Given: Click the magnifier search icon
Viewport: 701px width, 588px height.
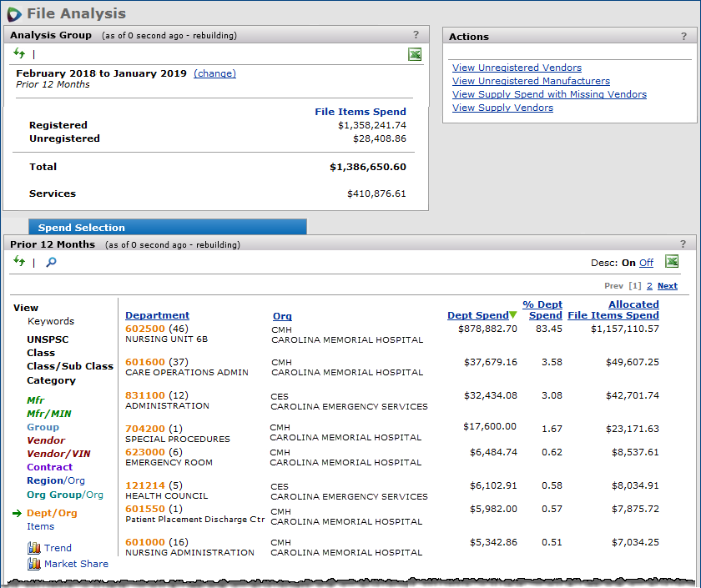Looking at the screenshot, I should [51, 263].
